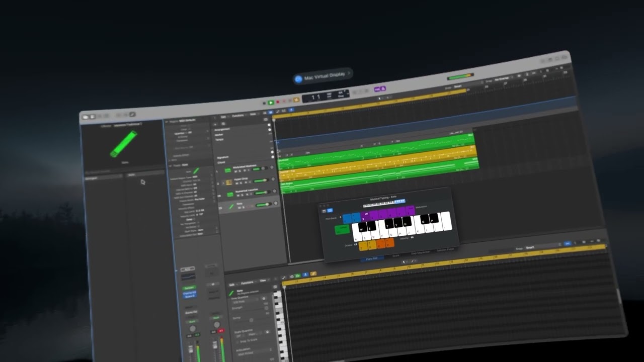Screen dimensions: 644x362
Task: Play the black W key
Action: pyautogui.click(x=363, y=227)
